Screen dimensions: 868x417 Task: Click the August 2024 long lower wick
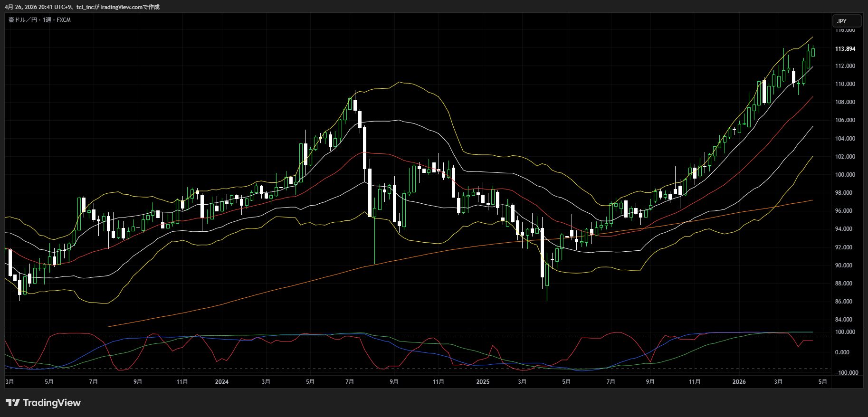375,242
